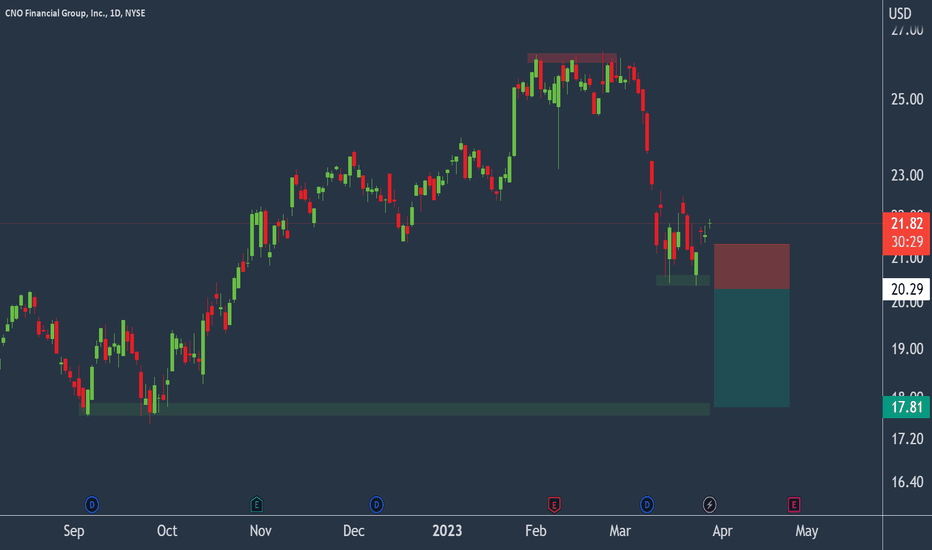Image resolution: width=932 pixels, height=550 pixels.
Task: Click the countdown timer 30:29
Action: [906, 242]
